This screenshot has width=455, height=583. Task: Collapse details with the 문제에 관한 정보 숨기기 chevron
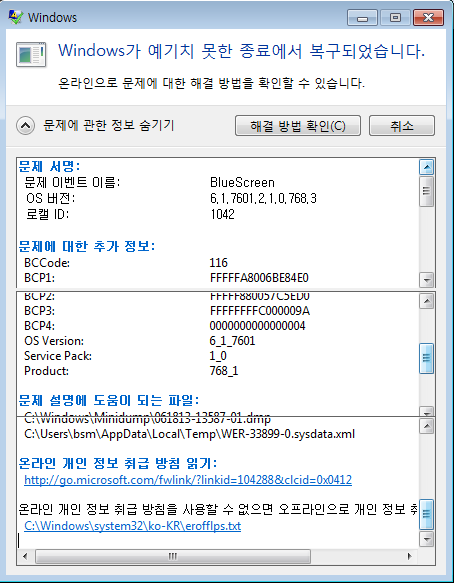point(26,126)
